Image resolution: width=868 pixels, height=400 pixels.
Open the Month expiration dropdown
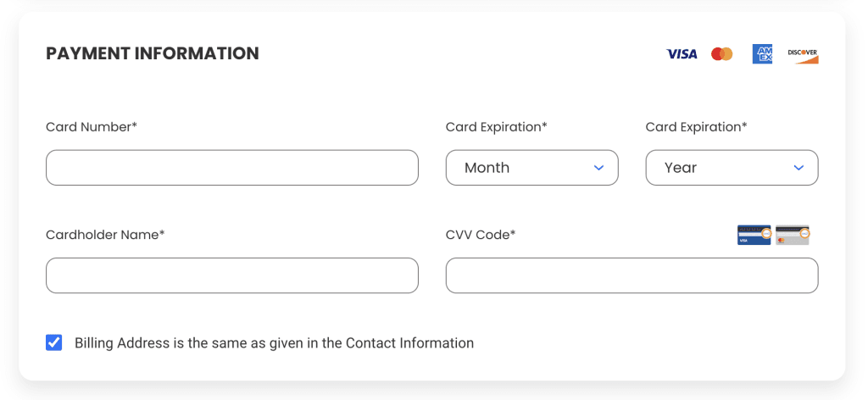tap(531, 168)
